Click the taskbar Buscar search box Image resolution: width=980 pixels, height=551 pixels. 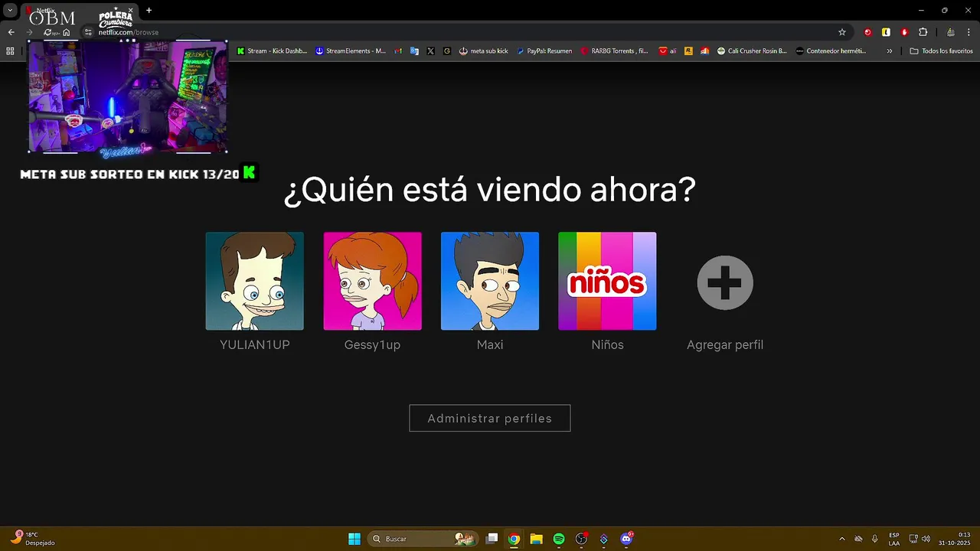(423, 539)
